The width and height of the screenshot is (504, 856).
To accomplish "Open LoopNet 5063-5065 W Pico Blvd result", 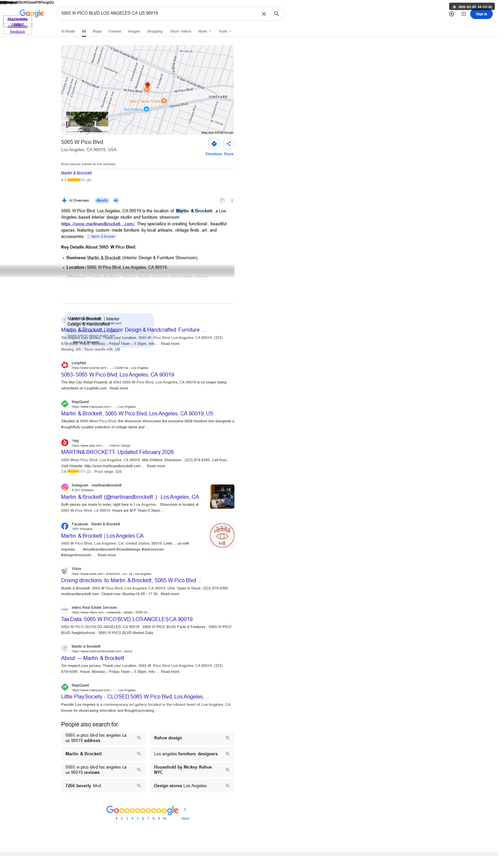I will (x=119, y=379).
